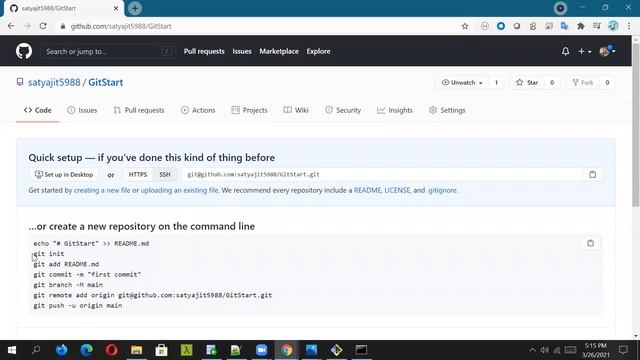Open the Security tab
640x360 pixels.
pyautogui.click(x=343, y=110)
